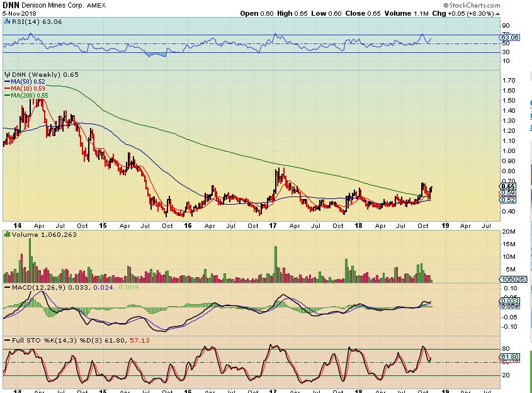Click the boxed 61.80 stochastic axis tag

(x=509, y=357)
